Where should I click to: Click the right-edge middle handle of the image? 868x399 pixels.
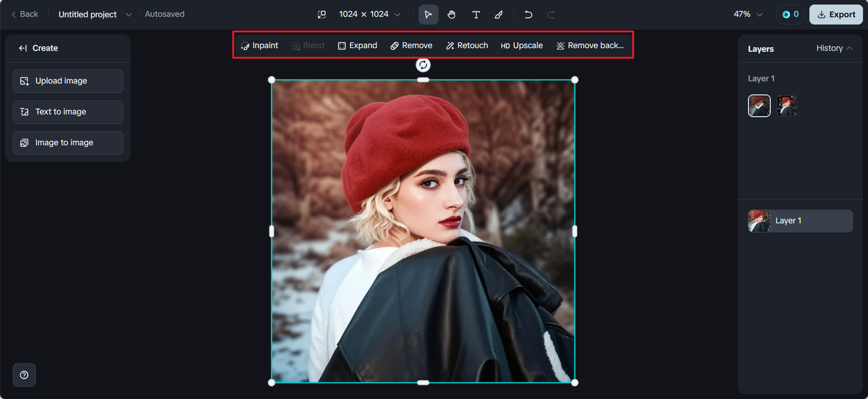(x=574, y=231)
